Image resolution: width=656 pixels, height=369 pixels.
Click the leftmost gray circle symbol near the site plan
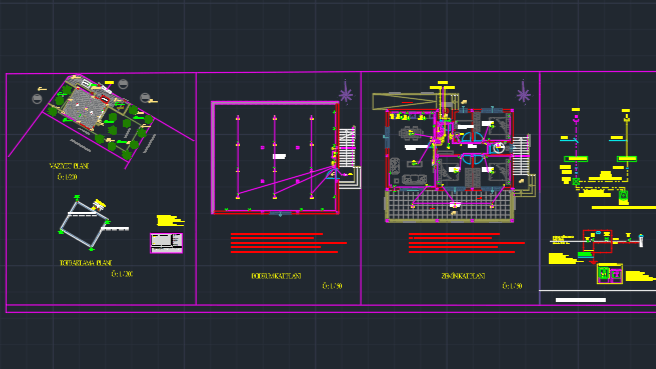coord(37,99)
